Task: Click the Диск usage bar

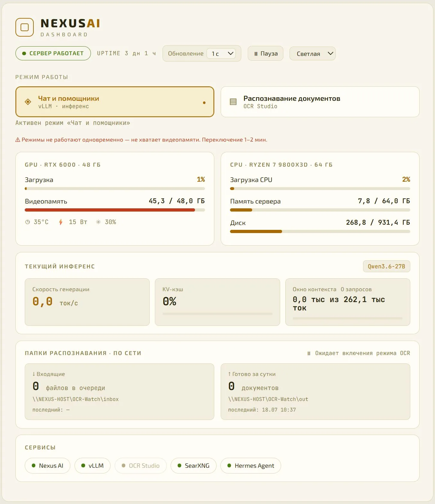Action: [x=320, y=231]
